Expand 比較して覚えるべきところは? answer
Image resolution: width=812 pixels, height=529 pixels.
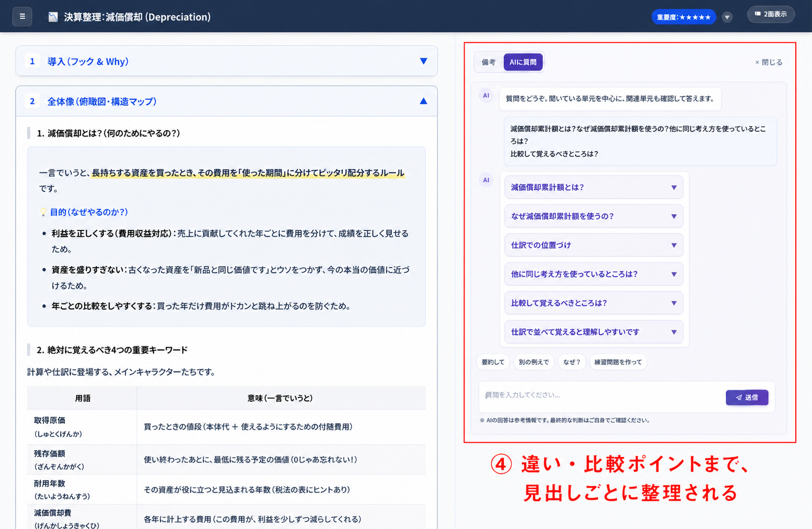click(594, 303)
